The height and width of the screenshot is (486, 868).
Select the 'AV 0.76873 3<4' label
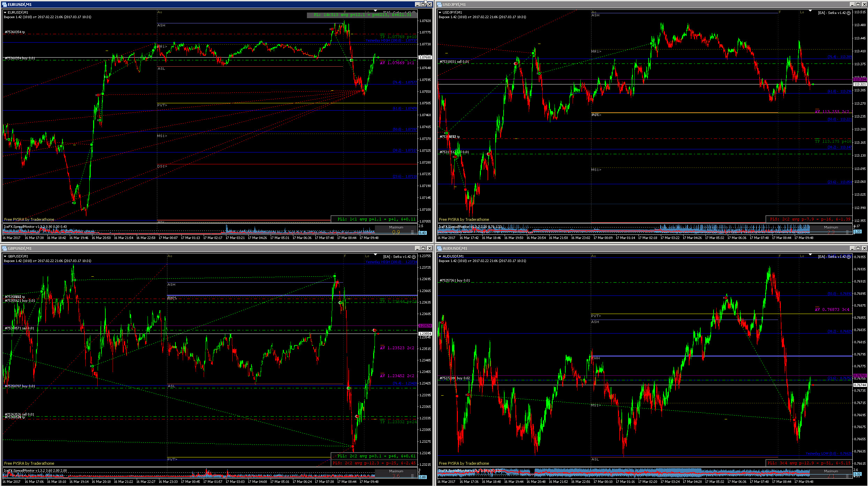pyautogui.click(x=832, y=310)
